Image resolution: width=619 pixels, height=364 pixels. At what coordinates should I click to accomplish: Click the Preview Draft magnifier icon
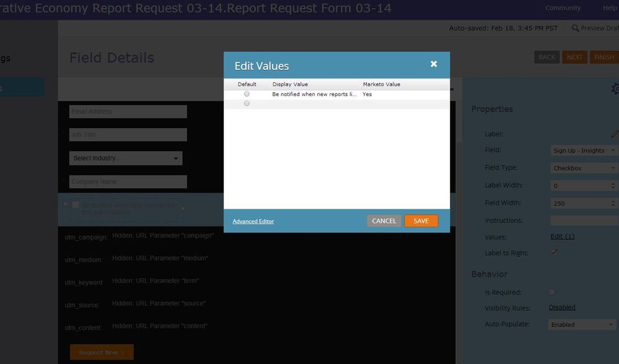pyautogui.click(x=575, y=28)
